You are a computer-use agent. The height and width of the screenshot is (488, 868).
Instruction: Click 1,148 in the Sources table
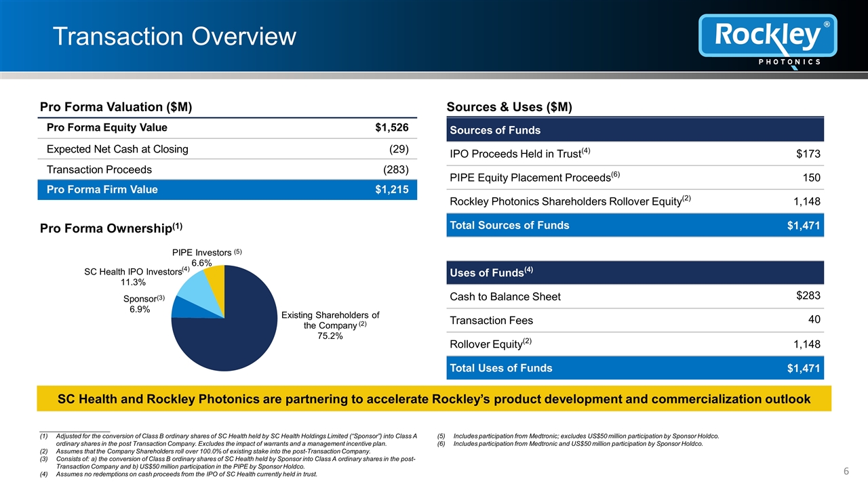(x=806, y=202)
